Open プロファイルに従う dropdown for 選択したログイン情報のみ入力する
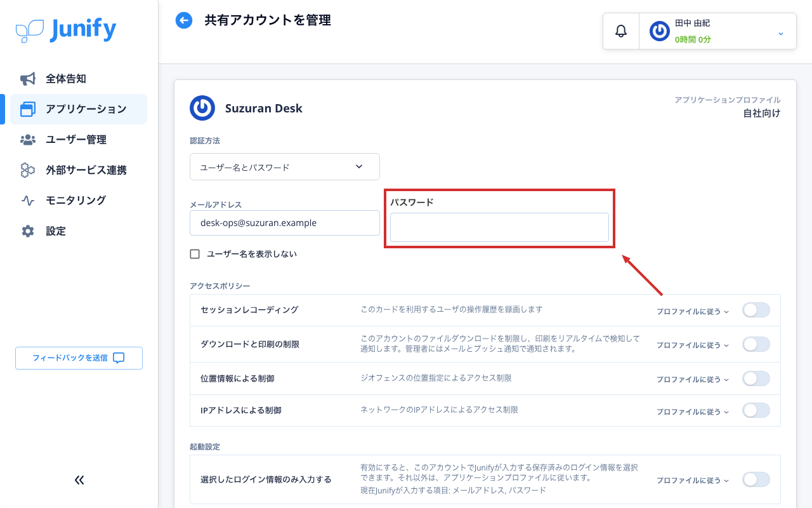 (693, 481)
